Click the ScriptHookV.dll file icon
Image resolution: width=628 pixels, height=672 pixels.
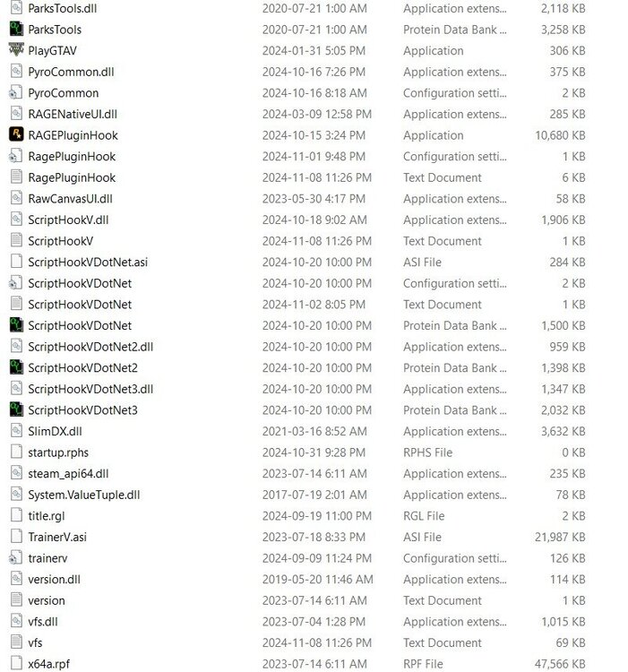[x=16, y=219]
